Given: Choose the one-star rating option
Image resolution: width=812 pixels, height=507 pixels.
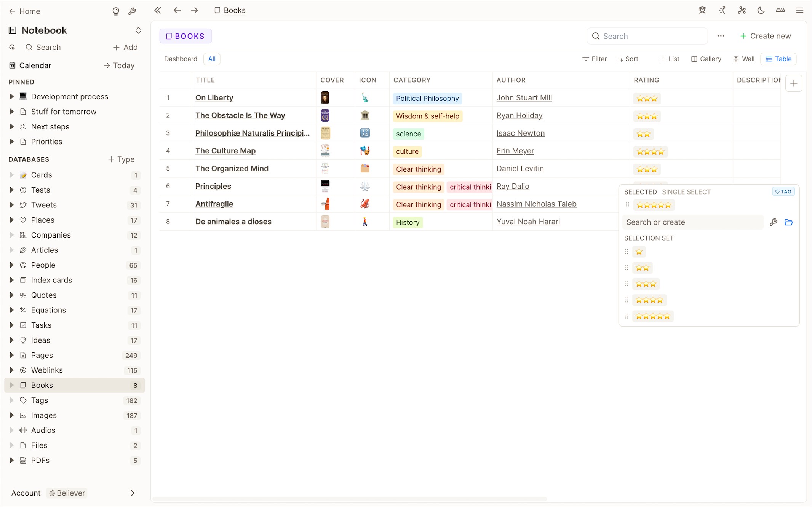Looking at the screenshot, I should pos(639,252).
